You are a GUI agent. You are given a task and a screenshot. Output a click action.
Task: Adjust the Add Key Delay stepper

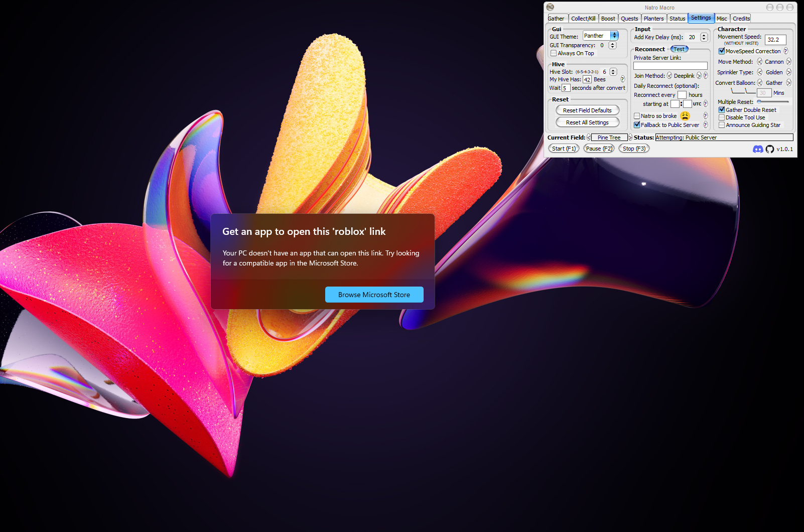[x=704, y=37]
